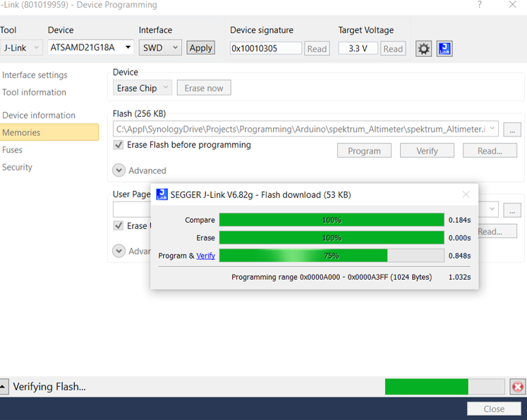527x420 pixels.
Task: Select Security in sidebar
Action: pyautogui.click(x=17, y=167)
